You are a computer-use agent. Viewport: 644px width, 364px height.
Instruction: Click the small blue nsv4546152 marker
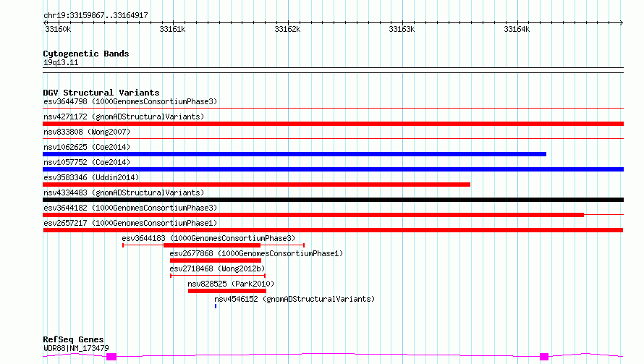(x=216, y=306)
